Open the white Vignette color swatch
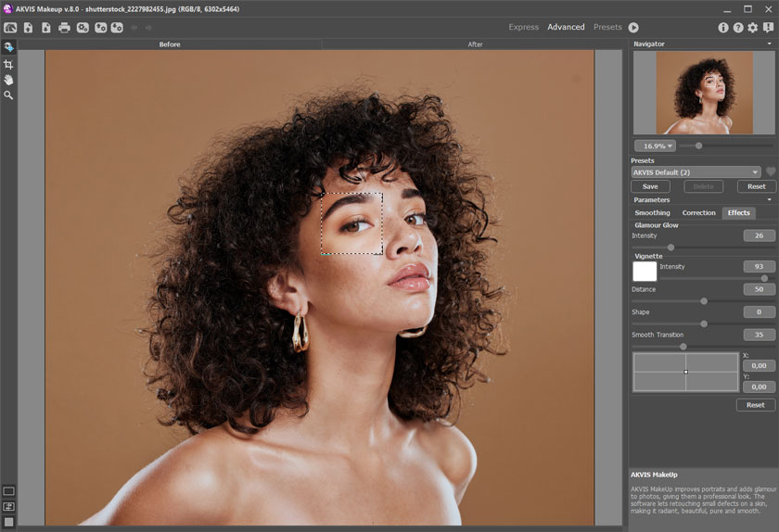The height and width of the screenshot is (532, 779). 645,272
